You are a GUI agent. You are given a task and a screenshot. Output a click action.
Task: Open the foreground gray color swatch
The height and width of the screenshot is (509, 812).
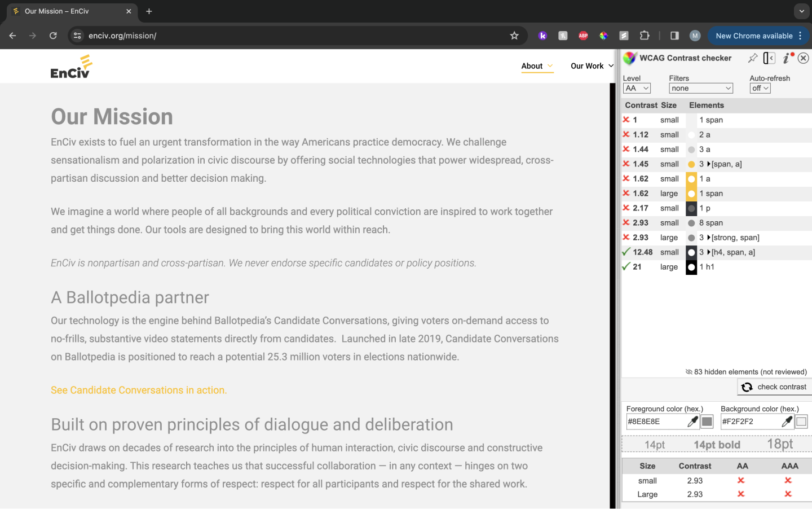pos(707,422)
